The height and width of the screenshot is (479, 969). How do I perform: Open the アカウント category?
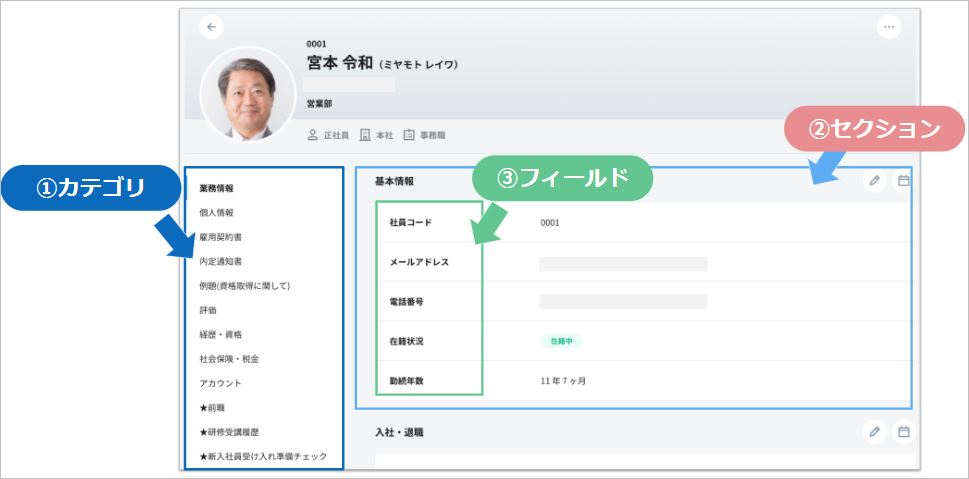coord(220,383)
